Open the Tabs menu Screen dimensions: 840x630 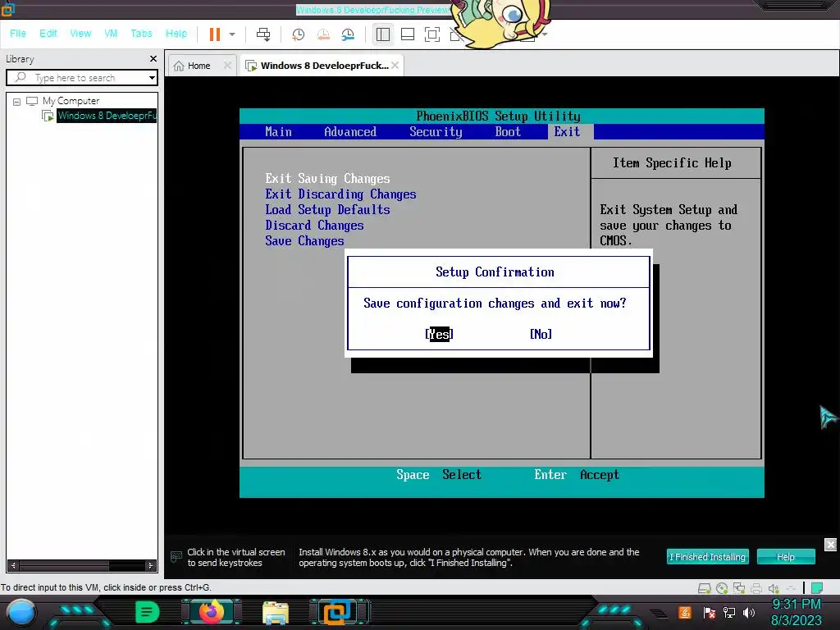point(141,33)
